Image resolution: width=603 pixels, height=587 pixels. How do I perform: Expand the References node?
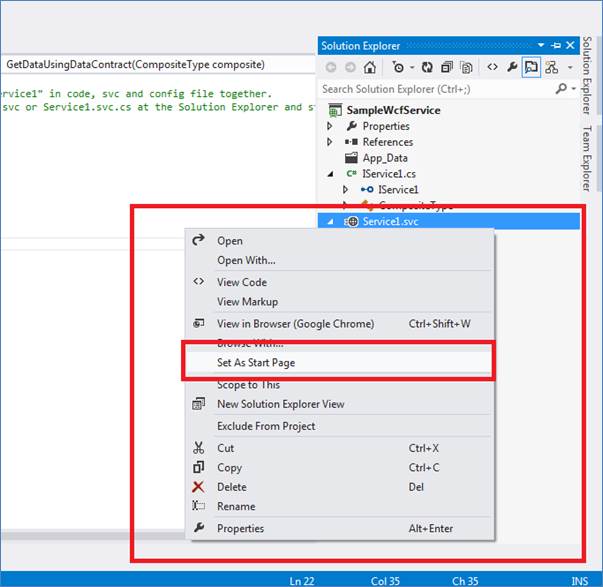pos(330,142)
